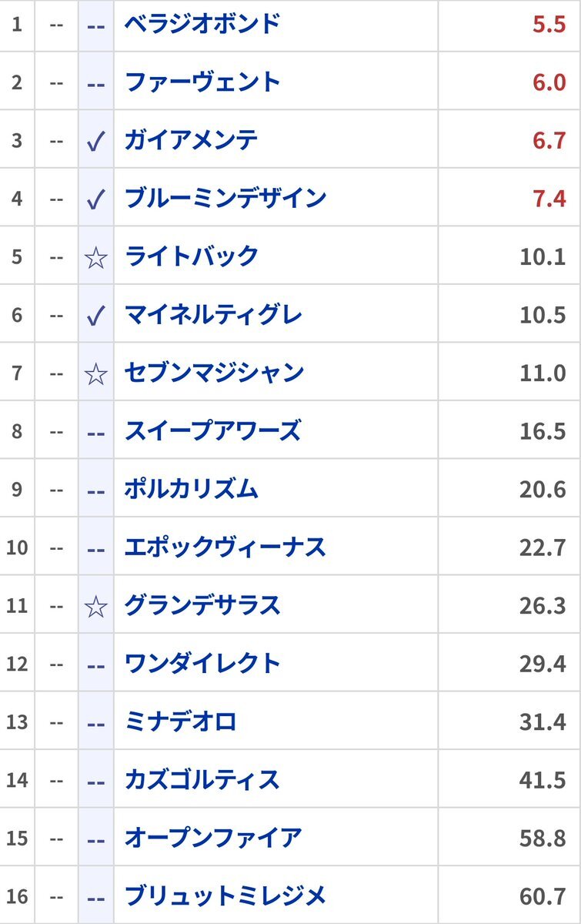This screenshot has height=924, width=581.
Task: Open the horse link ブリュットミレジメ
Action: tap(225, 896)
